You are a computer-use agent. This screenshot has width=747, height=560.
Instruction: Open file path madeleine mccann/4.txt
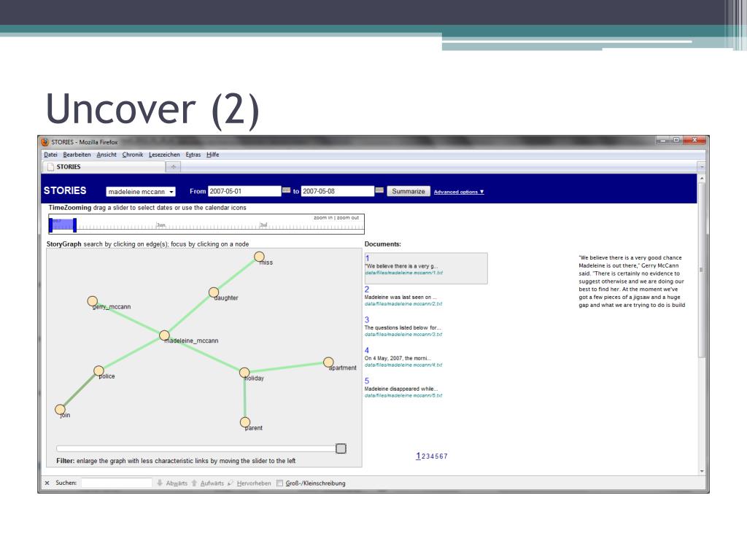[403, 365]
